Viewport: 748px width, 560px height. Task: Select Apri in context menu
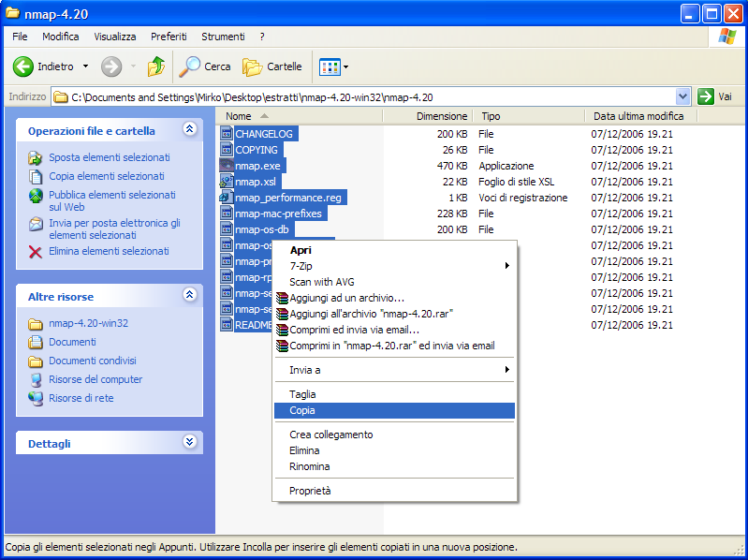pos(394,250)
